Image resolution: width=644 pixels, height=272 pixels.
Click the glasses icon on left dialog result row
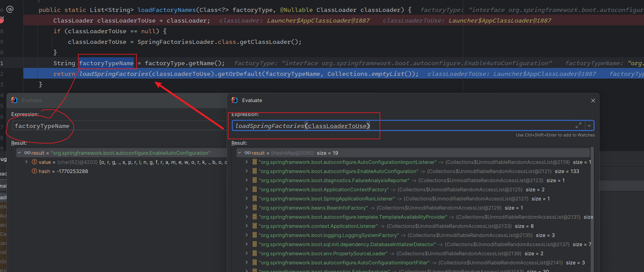tap(27, 153)
